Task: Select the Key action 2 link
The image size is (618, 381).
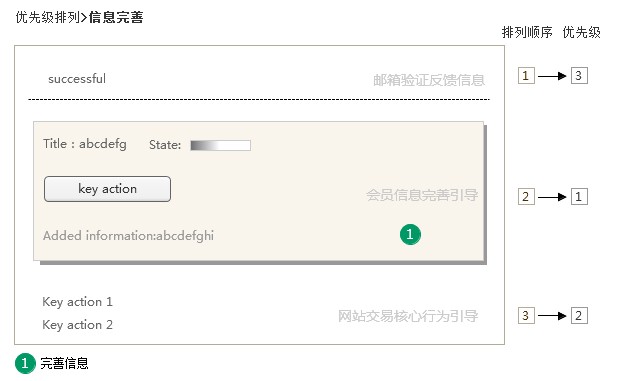Action: 77,325
